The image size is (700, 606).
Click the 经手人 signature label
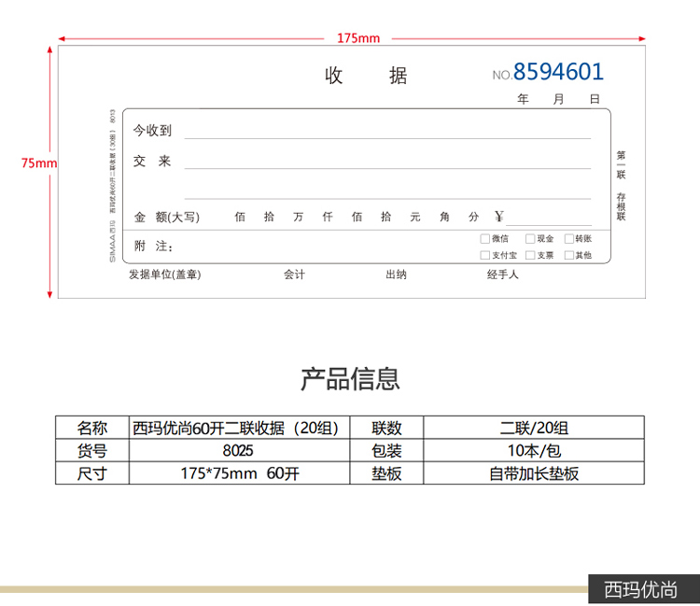502,275
